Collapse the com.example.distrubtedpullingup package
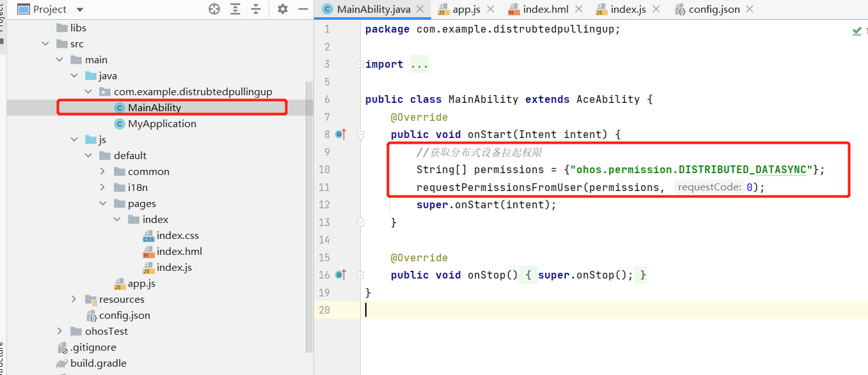Image resolution: width=868 pixels, height=375 pixels. pos(89,92)
